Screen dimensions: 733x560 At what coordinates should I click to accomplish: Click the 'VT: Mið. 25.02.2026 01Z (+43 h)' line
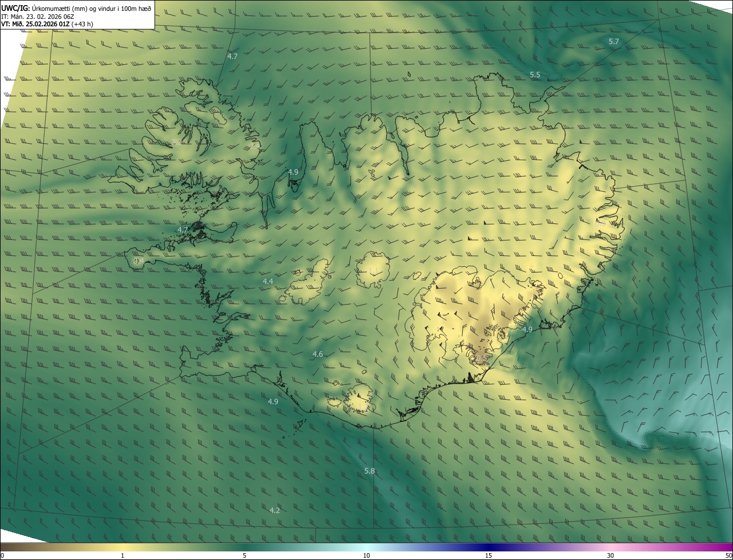pos(47,24)
